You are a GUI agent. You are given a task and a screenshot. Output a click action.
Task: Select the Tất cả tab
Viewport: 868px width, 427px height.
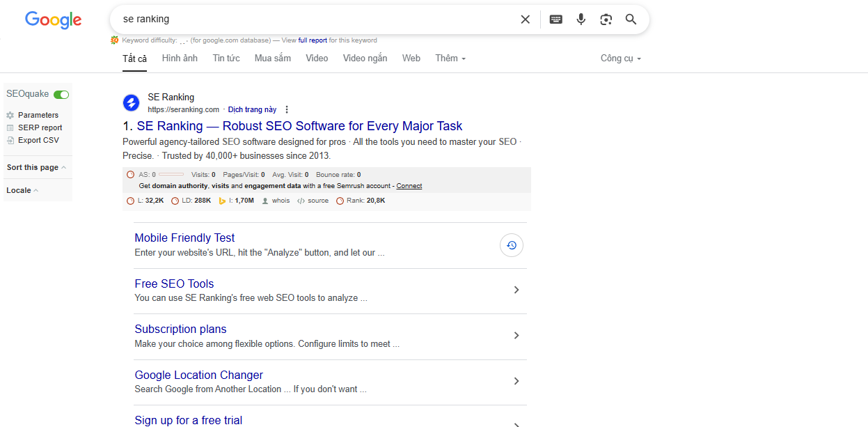(135, 59)
